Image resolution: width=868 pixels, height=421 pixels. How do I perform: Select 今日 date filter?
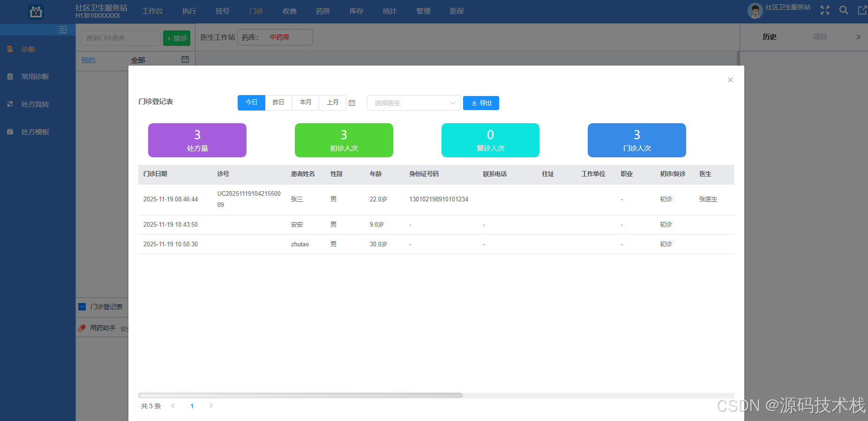[x=252, y=103]
